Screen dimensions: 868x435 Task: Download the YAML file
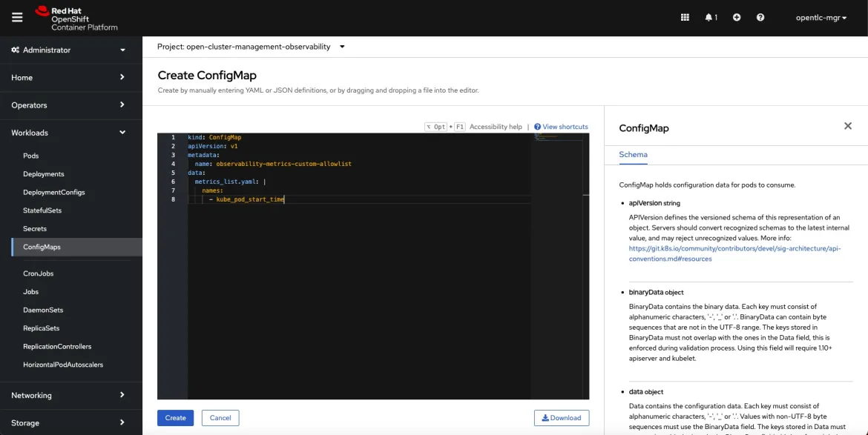click(562, 418)
